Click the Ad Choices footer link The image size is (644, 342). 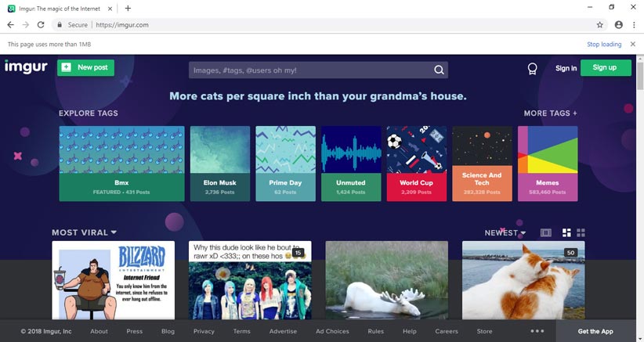(332, 331)
